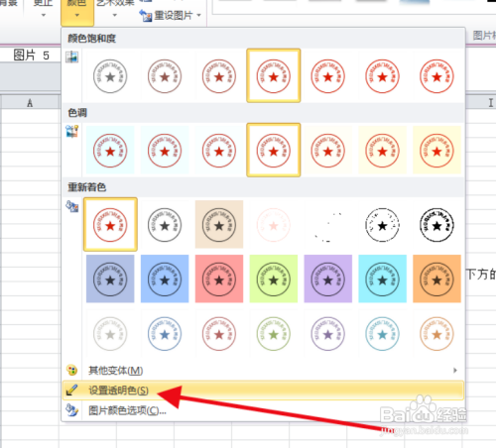Apply the dark slate-blue recolor swatch
The height and width of the screenshot is (448, 496).
pos(110,279)
